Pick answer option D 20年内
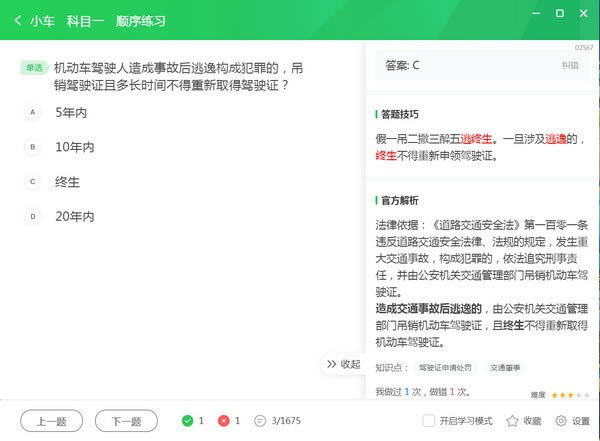 (x=60, y=217)
